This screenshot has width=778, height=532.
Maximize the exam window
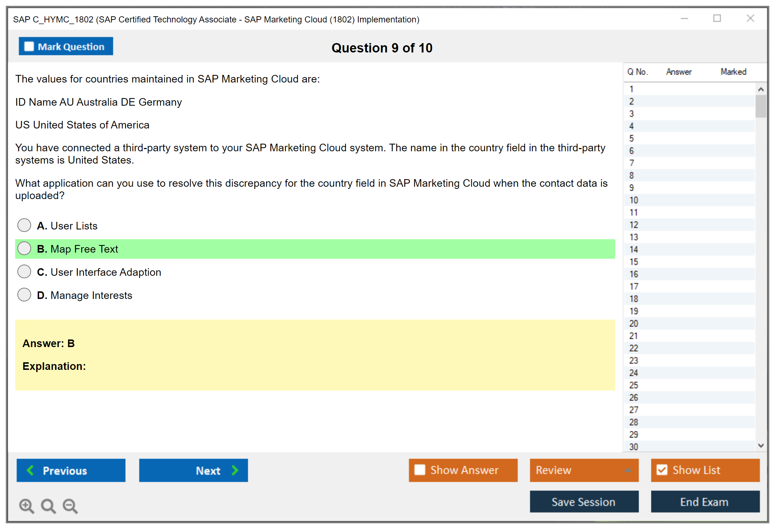[x=717, y=18]
